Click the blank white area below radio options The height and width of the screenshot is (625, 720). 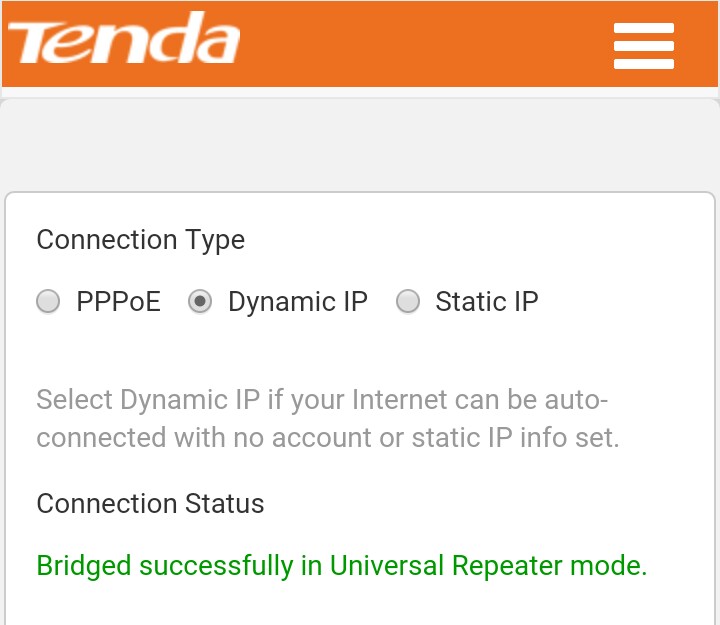(x=360, y=351)
